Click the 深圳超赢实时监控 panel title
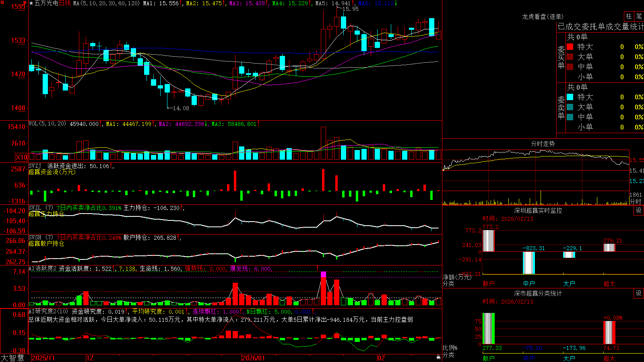Viewport: 644px width, 362px height. (538, 210)
